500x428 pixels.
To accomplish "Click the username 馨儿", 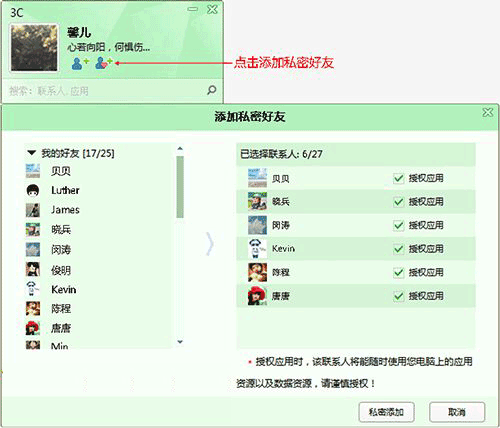I will coord(79,33).
